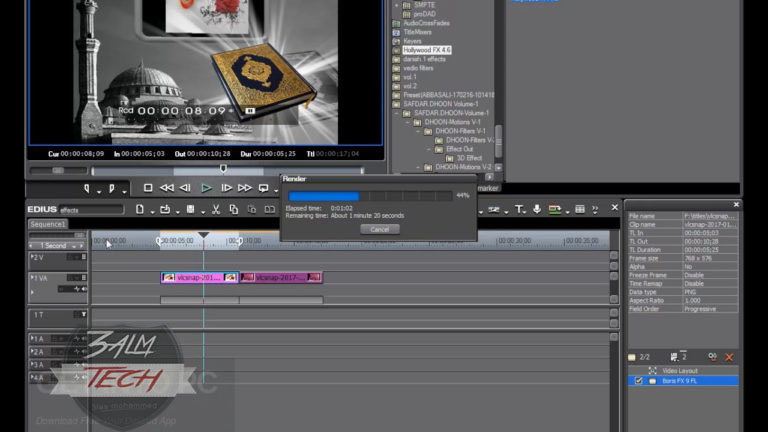The width and height of the screenshot is (768, 432).
Task: Select the 3D Effect folder
Action: (x=469, y=158)
